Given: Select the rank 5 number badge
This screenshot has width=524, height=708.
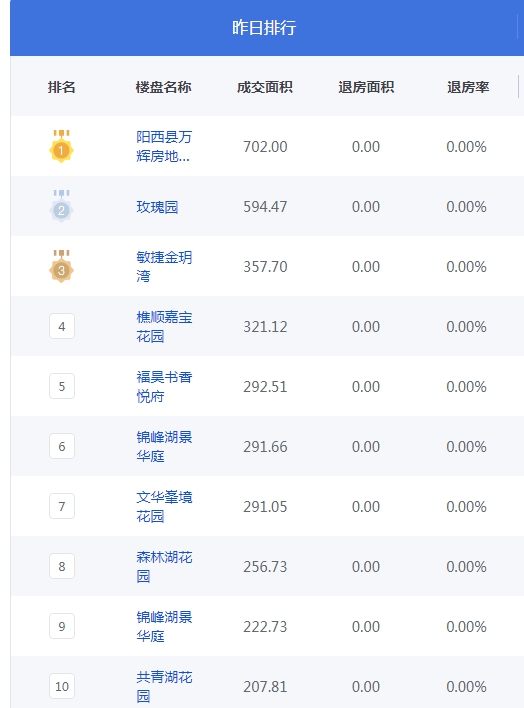Looking at the screenshot, I should [x=62, y=387].
